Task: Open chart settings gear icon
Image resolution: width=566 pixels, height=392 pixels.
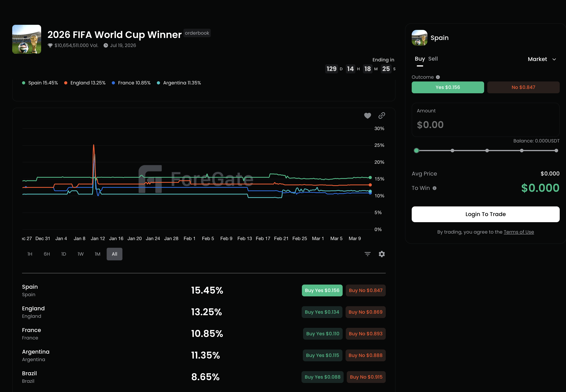Action: [x=382, y=254]
